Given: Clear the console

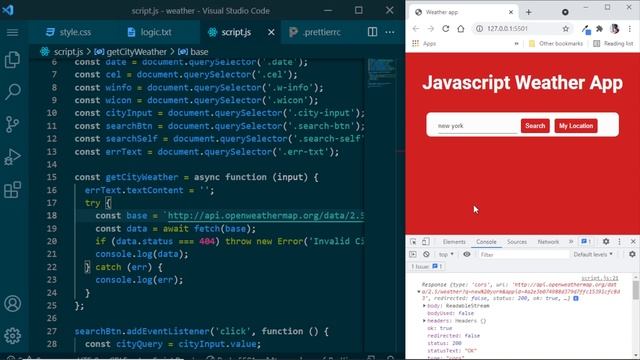Looking at the screenshot, I should tap(426, 254).
